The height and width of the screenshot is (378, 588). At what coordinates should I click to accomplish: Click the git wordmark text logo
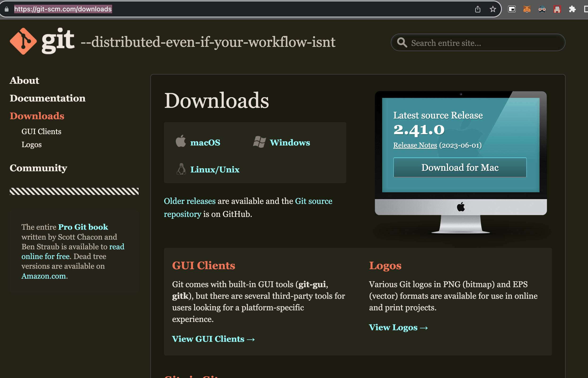tap(58, 40)
